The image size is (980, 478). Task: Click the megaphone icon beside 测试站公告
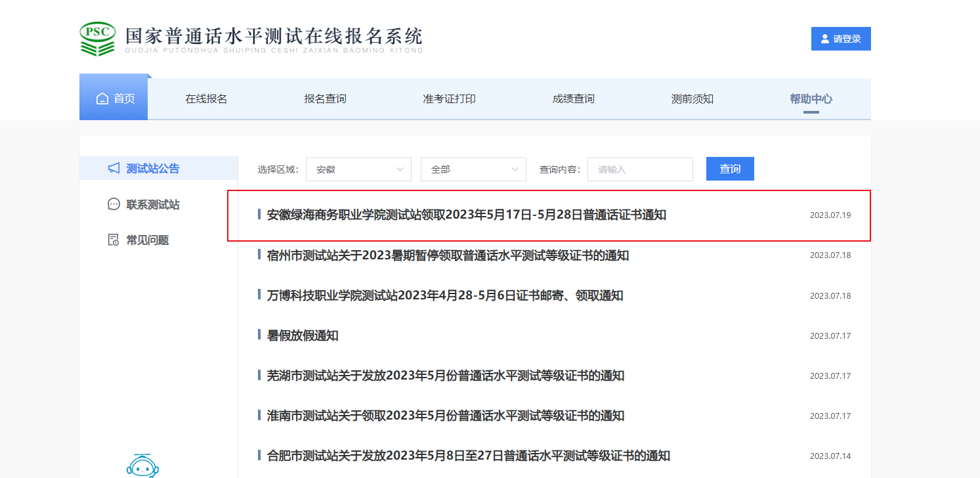(x=114, y=169)
